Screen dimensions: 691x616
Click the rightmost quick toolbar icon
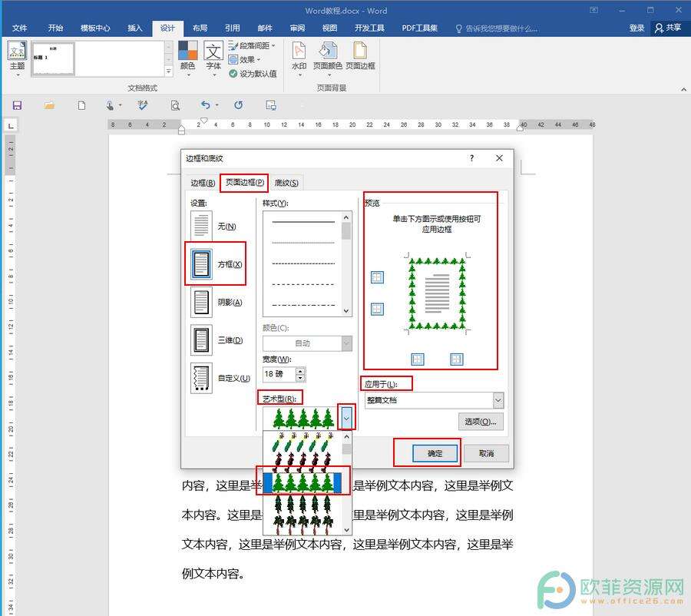click(271, 105)
